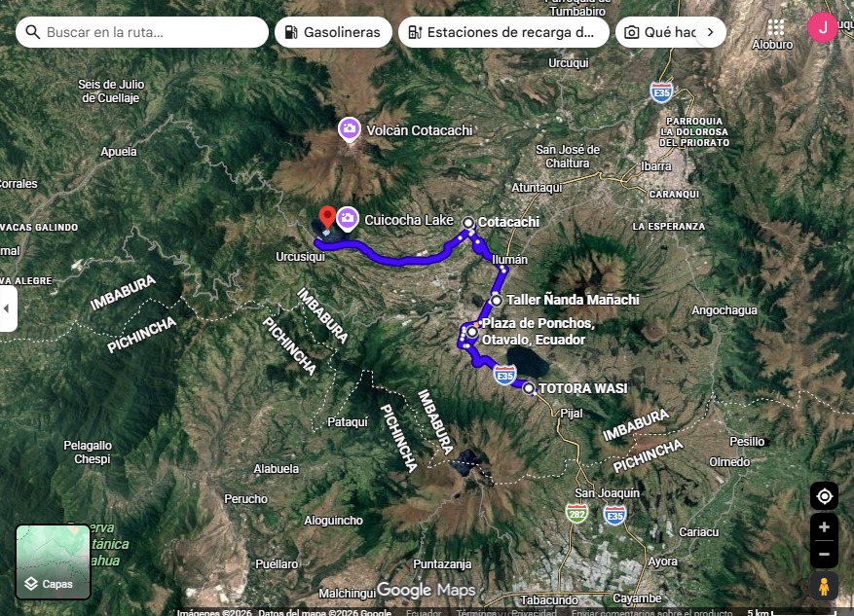The height and width of the screenshot is (616, 854).
Task: Click the TOTORA WASI route waypoint
Action: point(529,388)
